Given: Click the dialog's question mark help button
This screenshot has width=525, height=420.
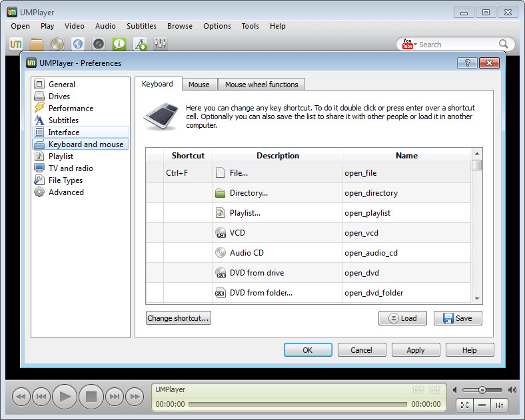Looking at the screenshot, I should 467,63.
